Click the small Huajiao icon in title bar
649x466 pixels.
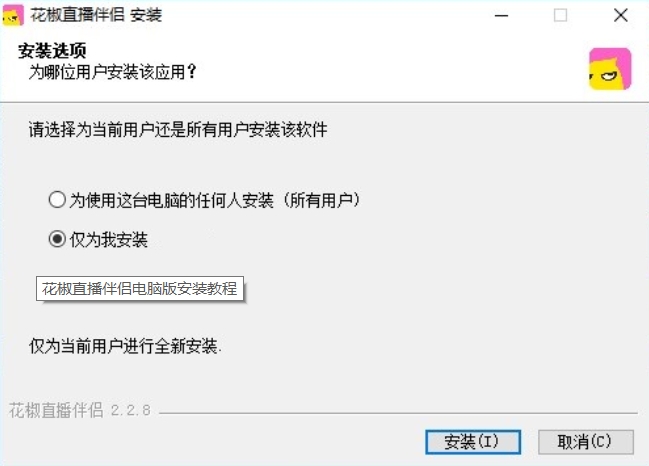13,15
